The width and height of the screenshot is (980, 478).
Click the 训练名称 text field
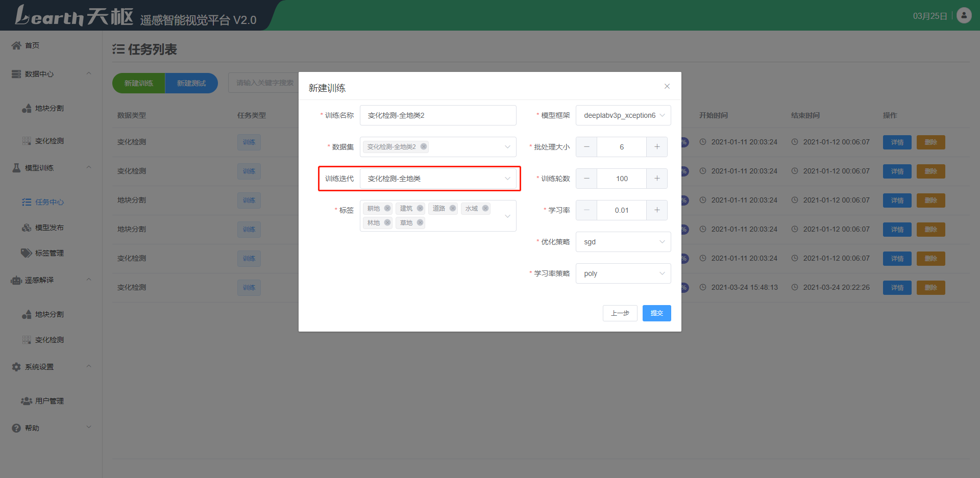click(437, 115)
